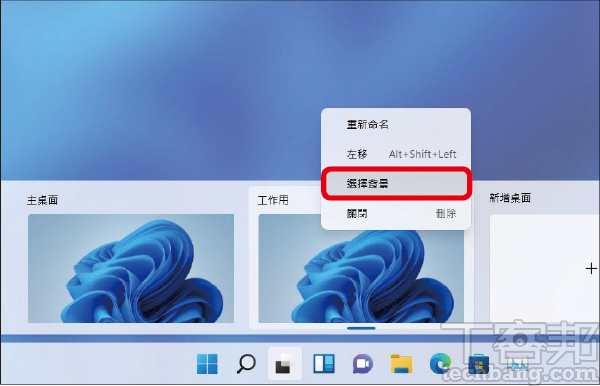The image size is (600, 386).
Task: Open the Windows Start menu icon
Action: tap(207, 363)
